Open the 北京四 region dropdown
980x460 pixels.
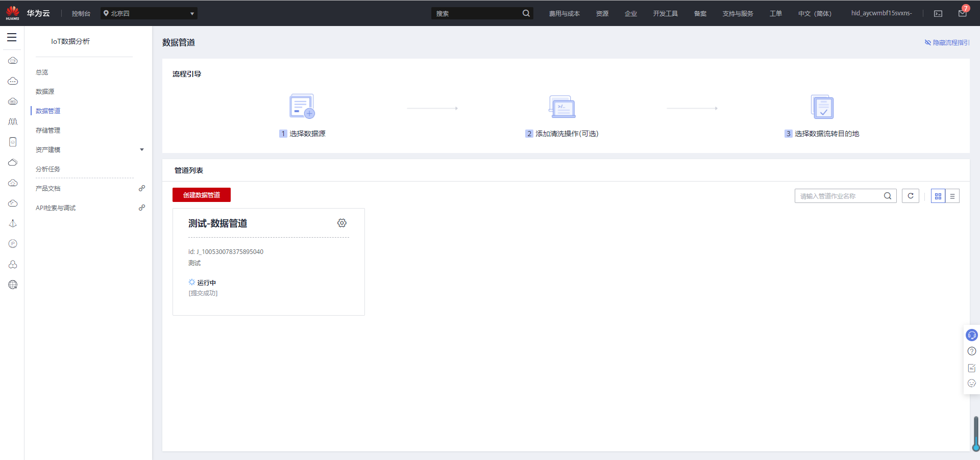point(149,13)
